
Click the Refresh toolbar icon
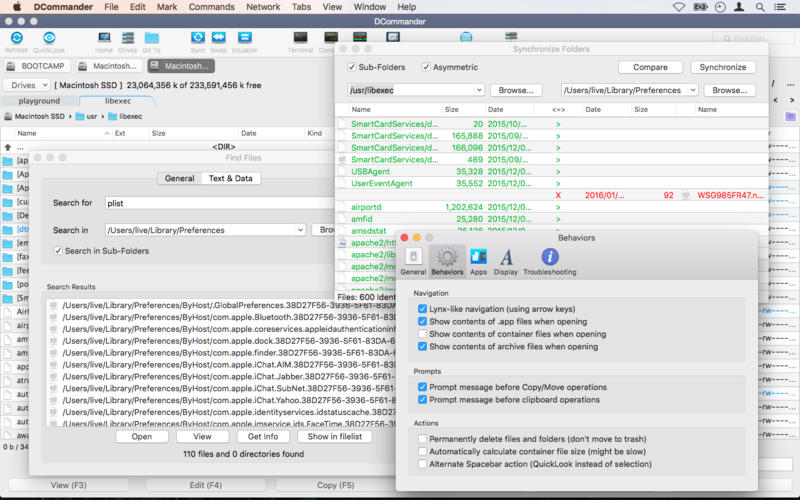point(17,39)
